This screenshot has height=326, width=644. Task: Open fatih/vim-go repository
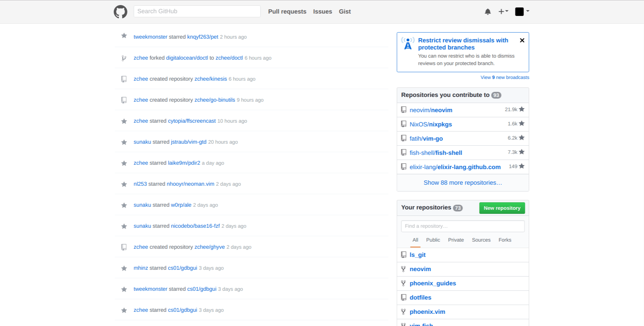[x=426, y=139]
